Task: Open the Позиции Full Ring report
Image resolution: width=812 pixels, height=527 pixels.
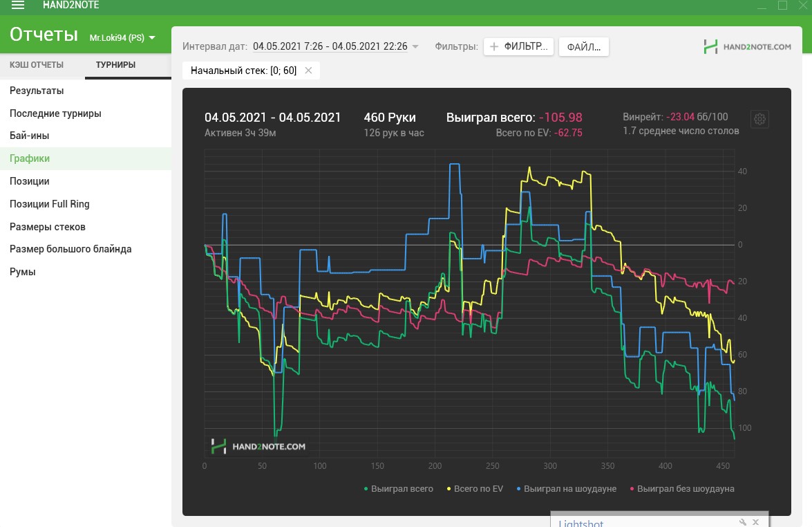Action: pyautogui.click(x=86, y=204)
